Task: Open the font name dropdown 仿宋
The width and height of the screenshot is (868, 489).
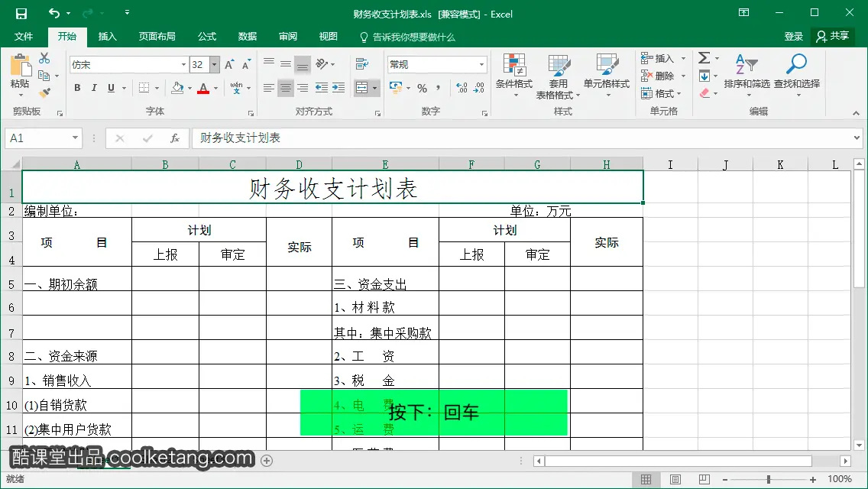Action: point(183,65)
